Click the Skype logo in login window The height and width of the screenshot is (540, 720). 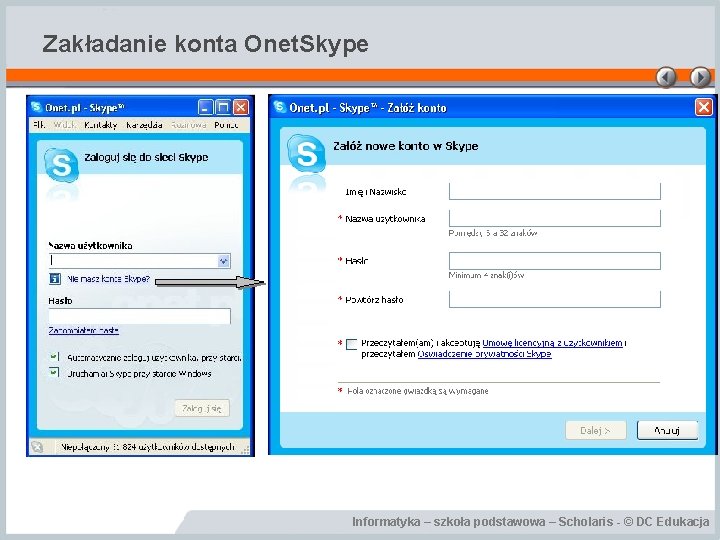(61, 165)
